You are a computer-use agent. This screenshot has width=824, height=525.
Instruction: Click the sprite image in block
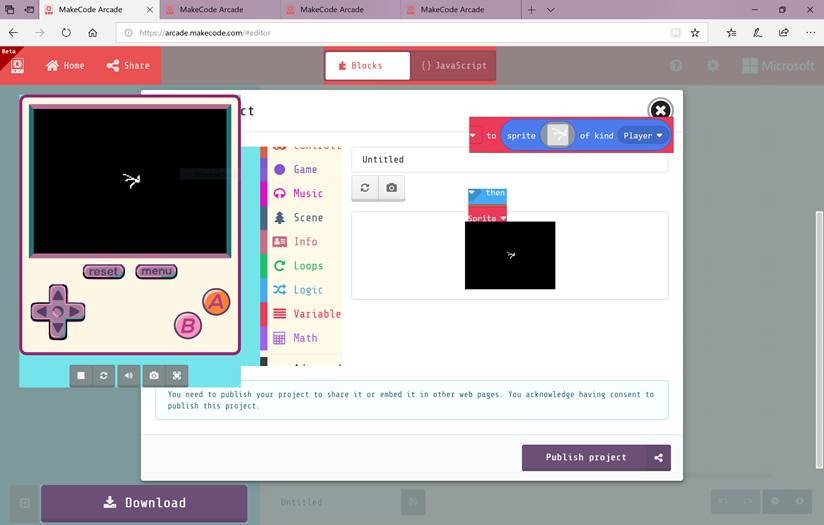click(558, 135)
